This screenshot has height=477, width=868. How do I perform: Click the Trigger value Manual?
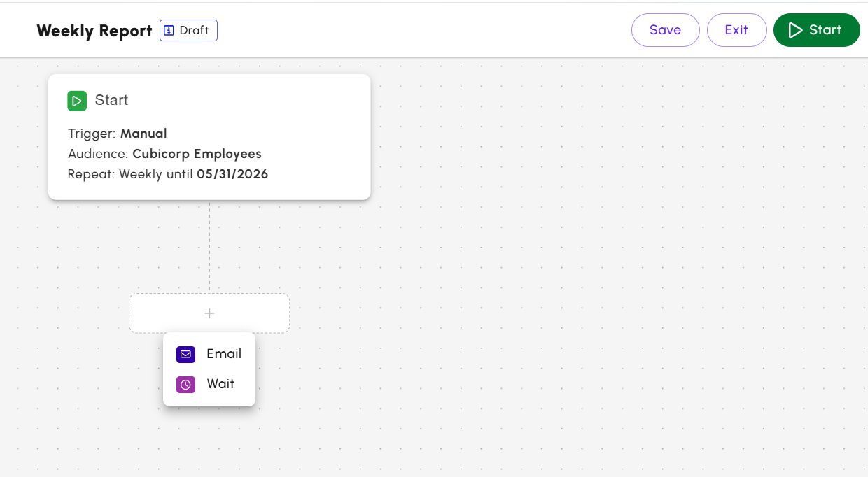143,134
